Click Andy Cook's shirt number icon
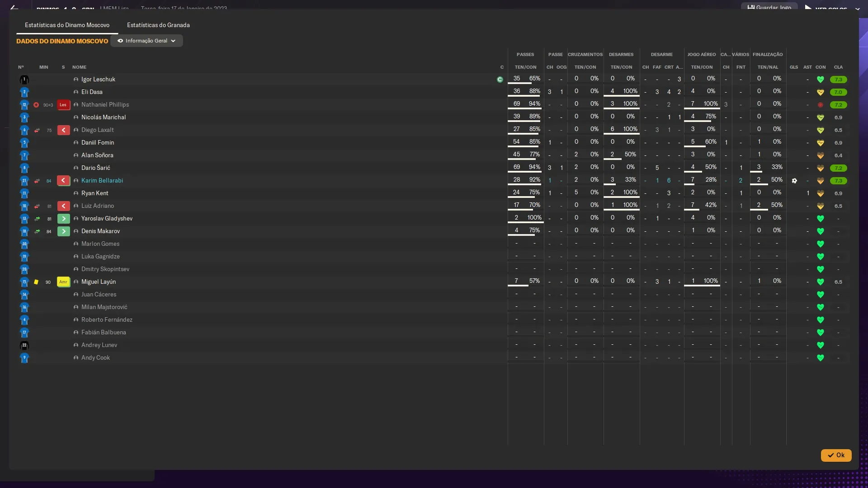The image size is (868, 488). [x=24, y=358]
